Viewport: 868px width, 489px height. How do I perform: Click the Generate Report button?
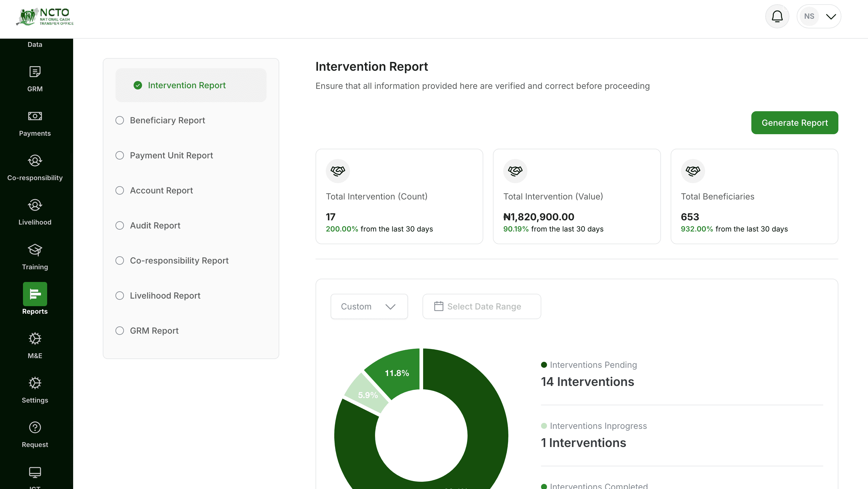(795, 123)
